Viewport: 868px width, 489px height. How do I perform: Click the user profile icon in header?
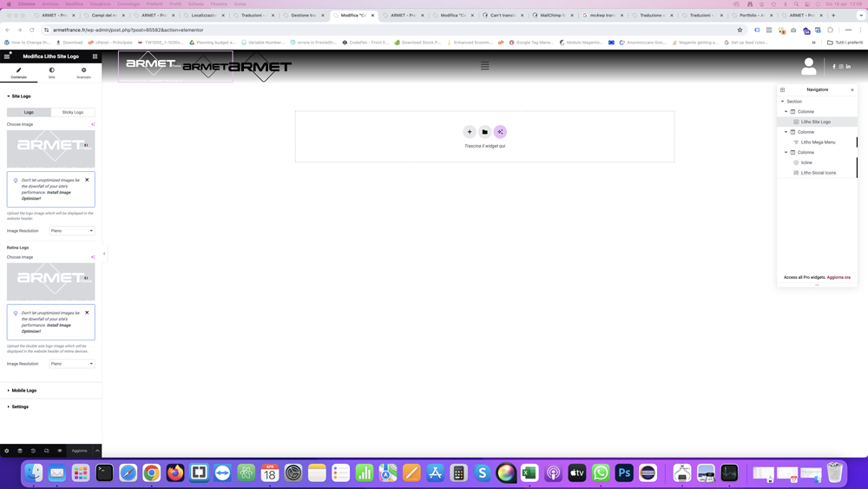pos(809,67)
